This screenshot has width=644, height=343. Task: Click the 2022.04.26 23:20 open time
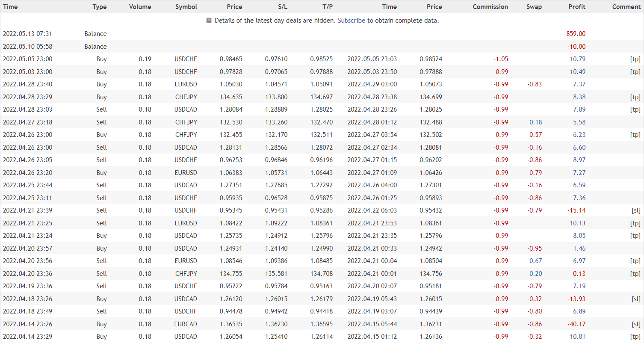(x=28, y=173)
